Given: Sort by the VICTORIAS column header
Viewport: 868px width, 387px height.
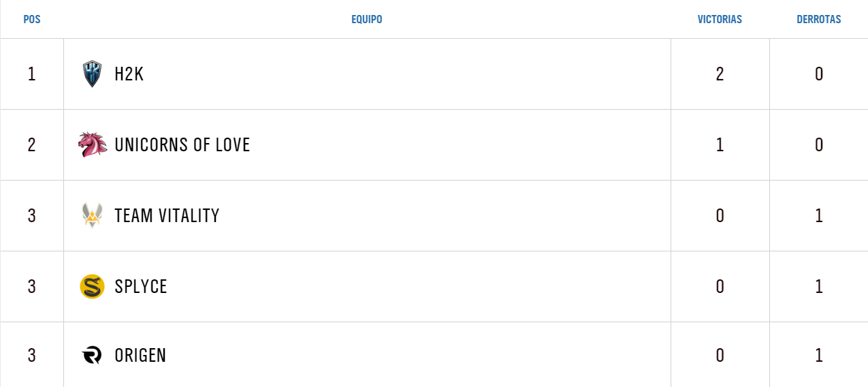Looking at the screenshot, I should click(720, 19).
